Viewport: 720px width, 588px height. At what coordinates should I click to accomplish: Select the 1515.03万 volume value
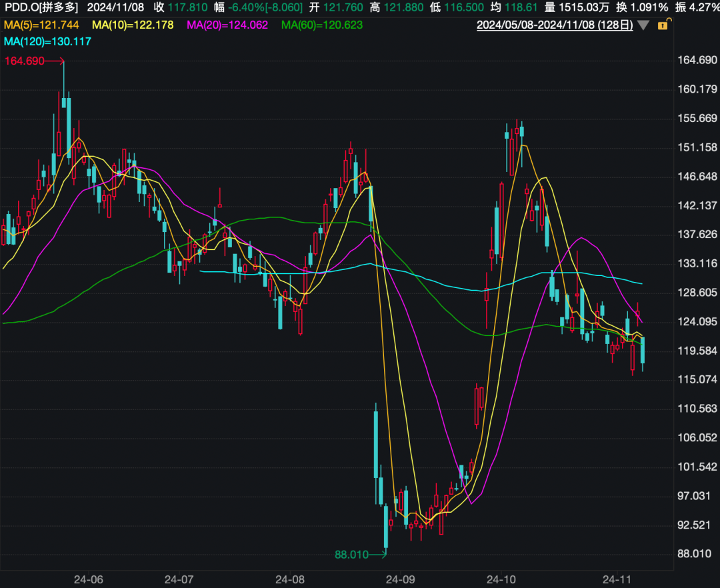coord(582,8)
